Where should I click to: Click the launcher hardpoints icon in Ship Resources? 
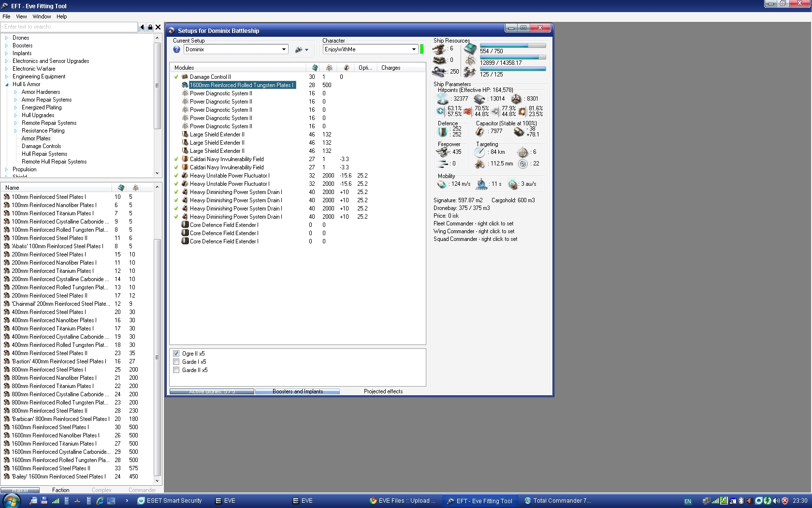[x=439, y=60]
